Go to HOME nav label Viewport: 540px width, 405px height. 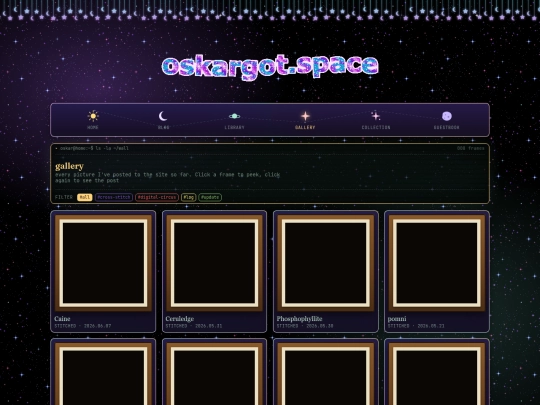93,127
